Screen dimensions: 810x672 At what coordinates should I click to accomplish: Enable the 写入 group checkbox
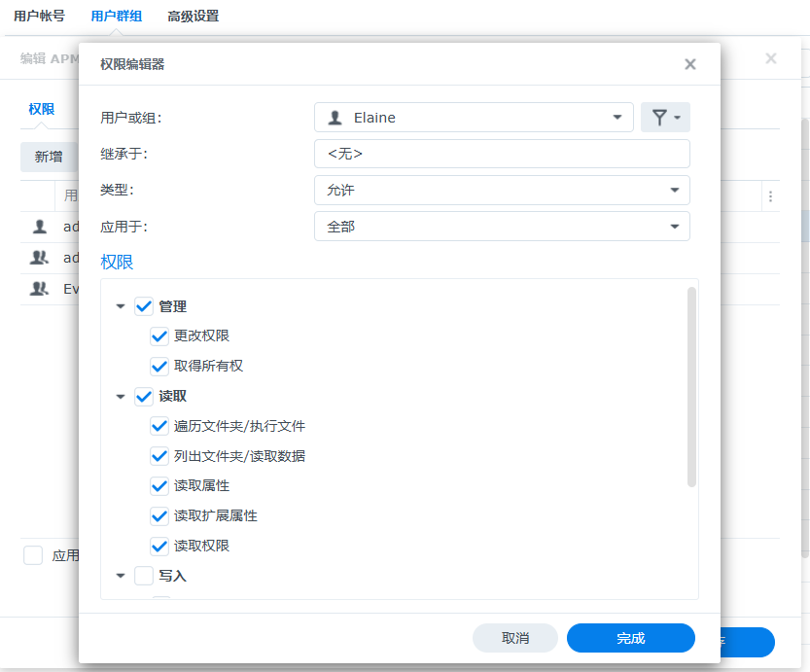point(144,576)
